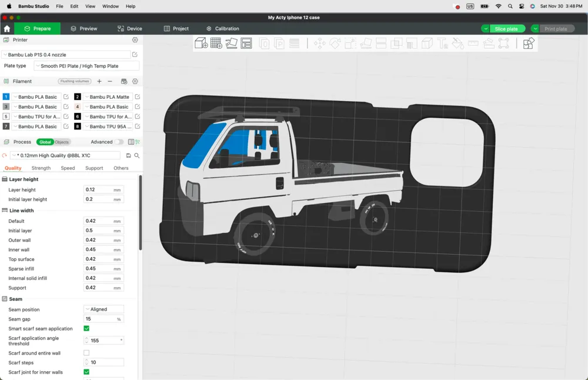Open the printer preset dropdown
The width and height of the screenshot is (588, 380).
click(66, 54)
